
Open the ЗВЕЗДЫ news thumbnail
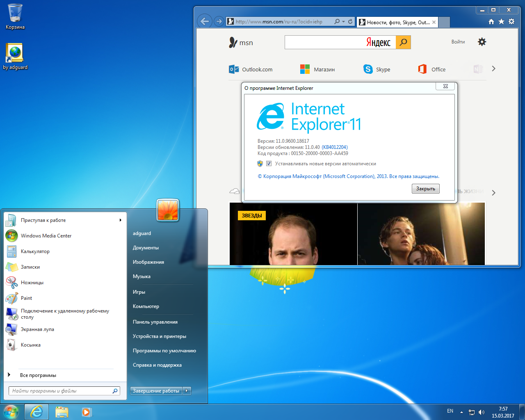click(293, 234)
